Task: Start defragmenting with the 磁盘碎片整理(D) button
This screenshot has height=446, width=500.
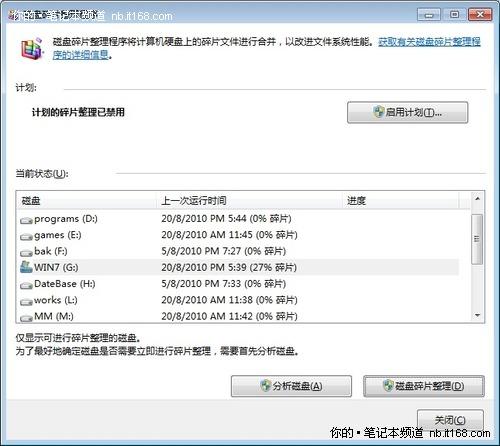Action: tap(424, 386)
